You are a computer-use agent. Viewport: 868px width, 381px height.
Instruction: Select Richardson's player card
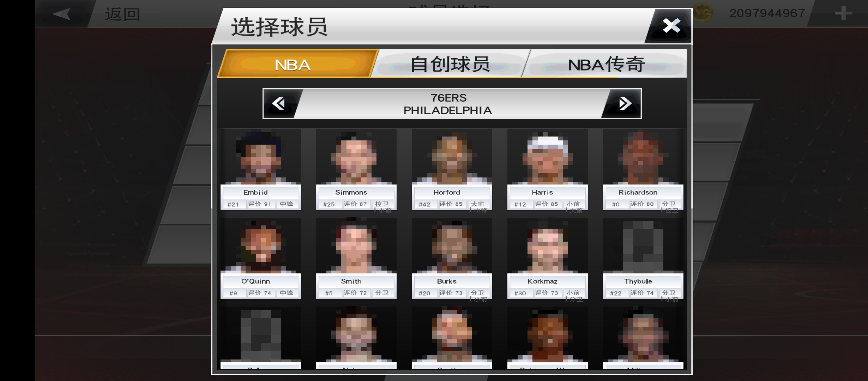(x=643, y=169)
